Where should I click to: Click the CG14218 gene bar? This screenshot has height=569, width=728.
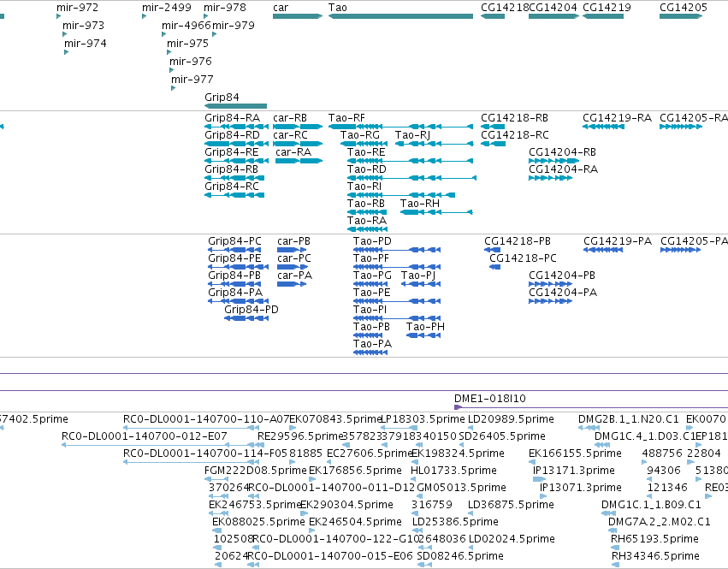pos(493,16)
